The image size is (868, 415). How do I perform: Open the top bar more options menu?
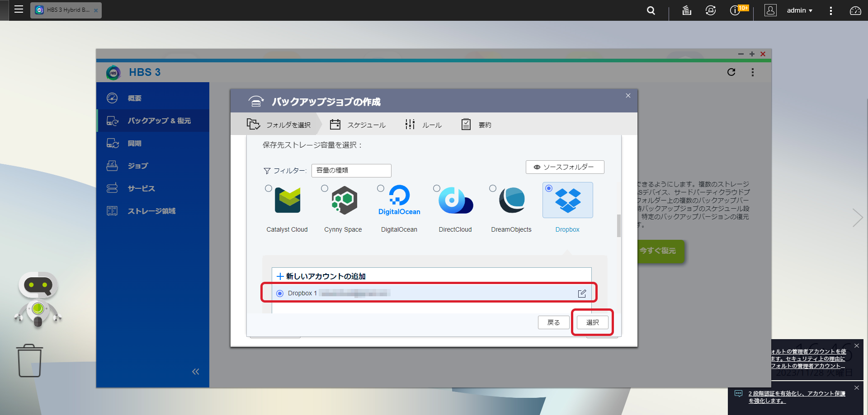[x=830, y=10]
